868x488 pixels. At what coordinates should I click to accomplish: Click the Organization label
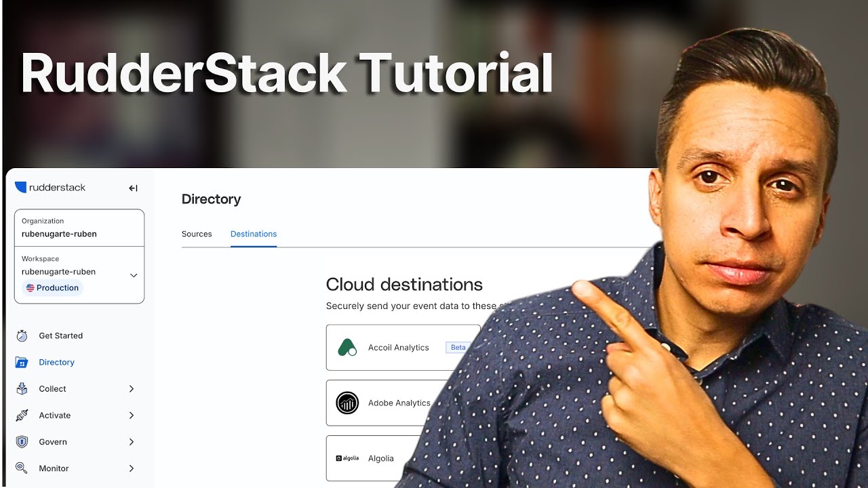(43, 221)
